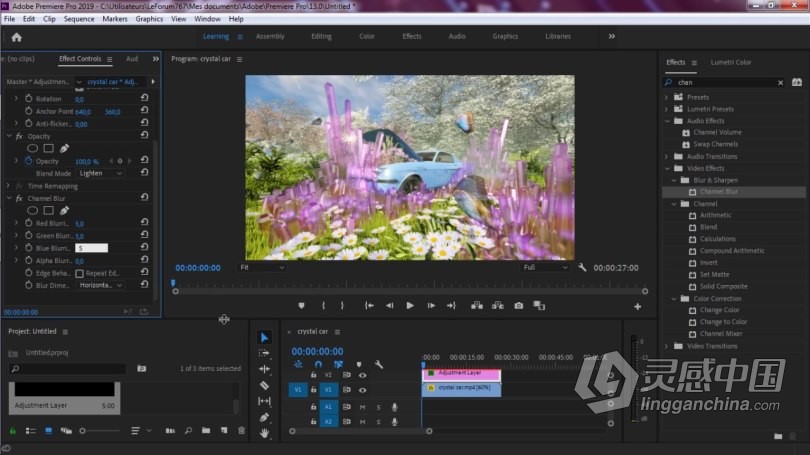Toggle linked selection in timeline

pyautogui.click(x=338, y=365)
